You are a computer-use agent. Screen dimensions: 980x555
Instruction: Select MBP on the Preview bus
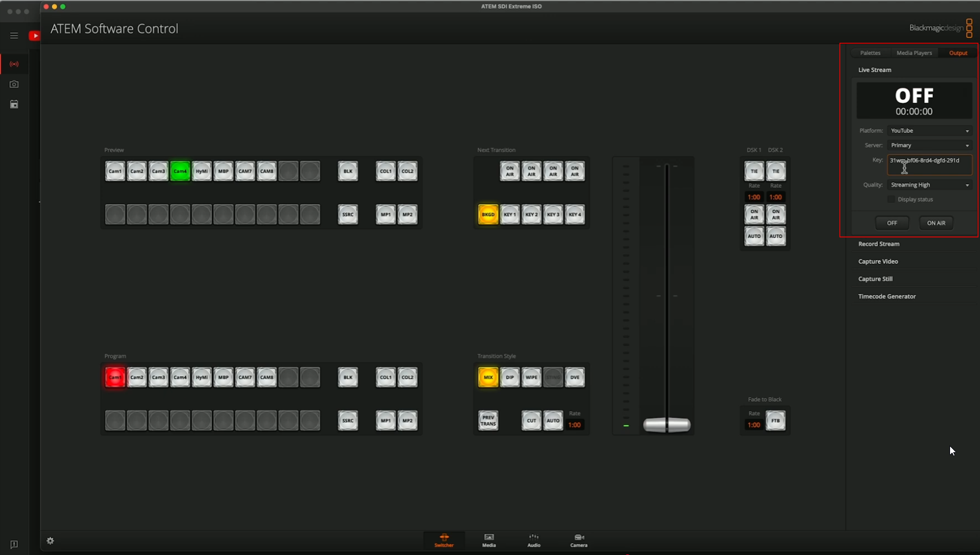[x=224, y=171]
